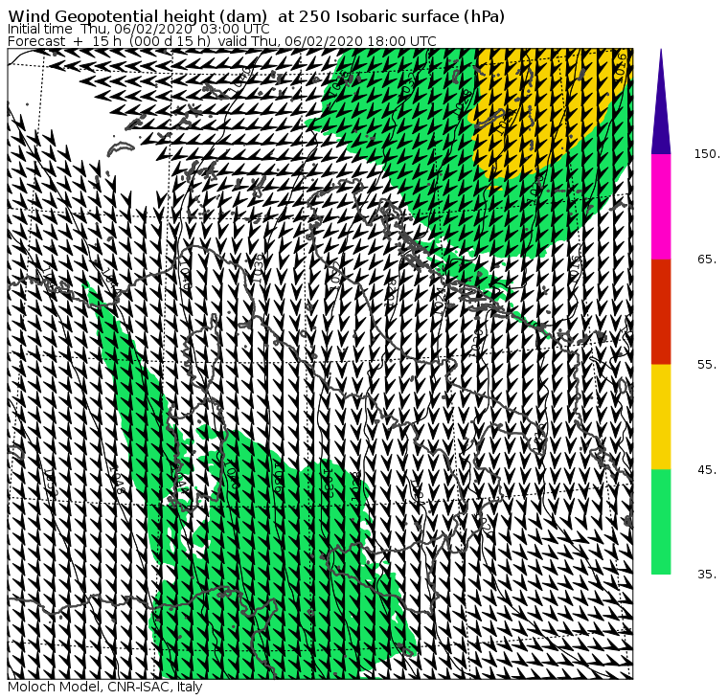The height and width of the screenshot is (700, 728).
Task: Click the title 'Wind Geopotential height (dam)'
Action: pos(137,16)
